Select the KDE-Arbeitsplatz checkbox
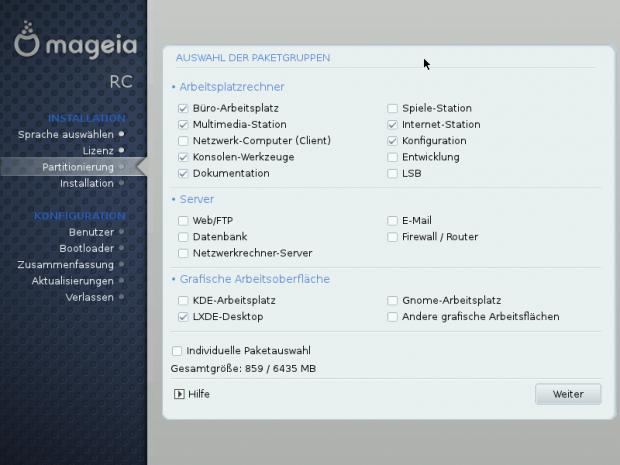Viewport: 620px width, 465px height. (183, 300)
